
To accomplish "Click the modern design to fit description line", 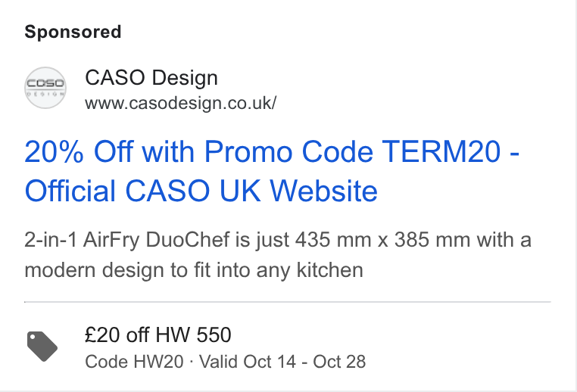I will pyautogui.click(x=194, y=270).
